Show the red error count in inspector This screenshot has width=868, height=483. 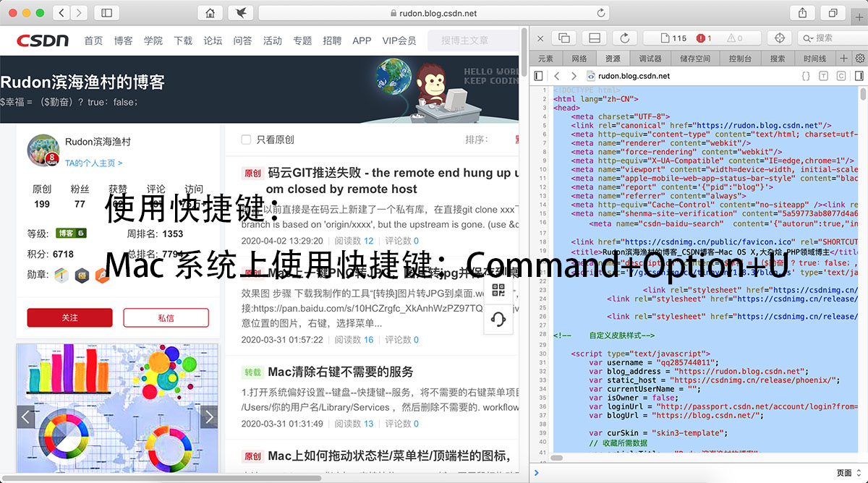tap(705, 38)
